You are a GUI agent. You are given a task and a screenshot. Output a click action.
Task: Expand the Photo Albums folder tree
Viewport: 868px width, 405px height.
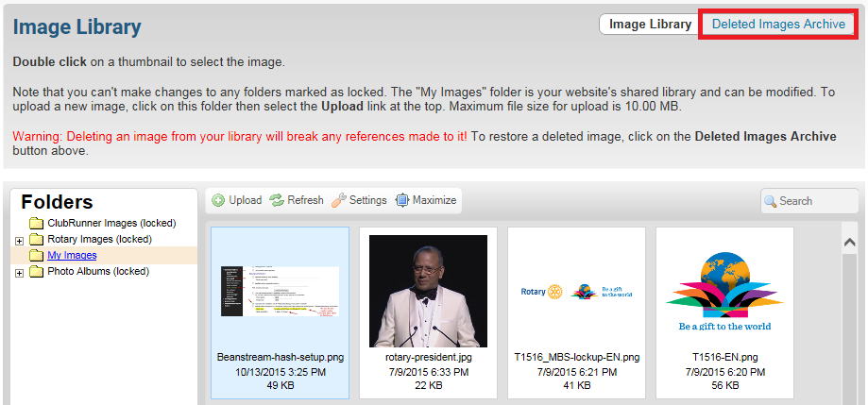point(20,273)
